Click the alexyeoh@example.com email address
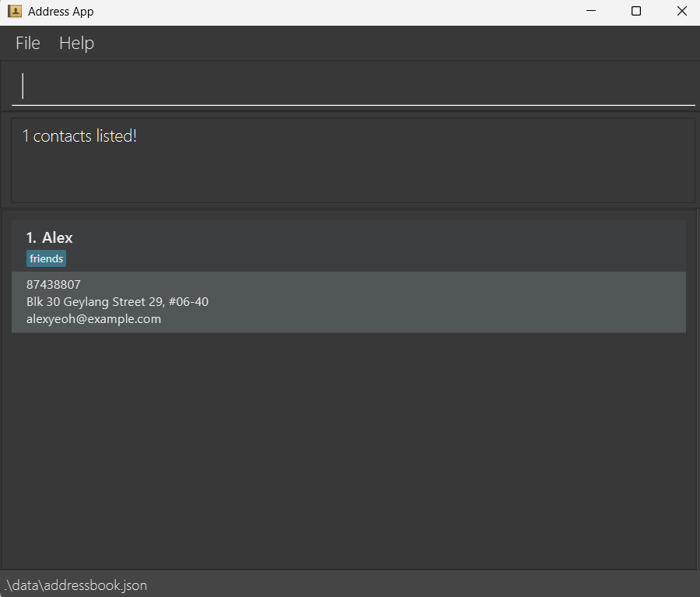 pos(94,319)
